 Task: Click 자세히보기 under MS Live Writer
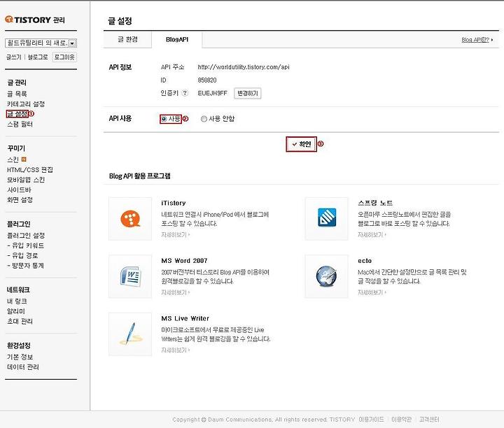point(176,350)
